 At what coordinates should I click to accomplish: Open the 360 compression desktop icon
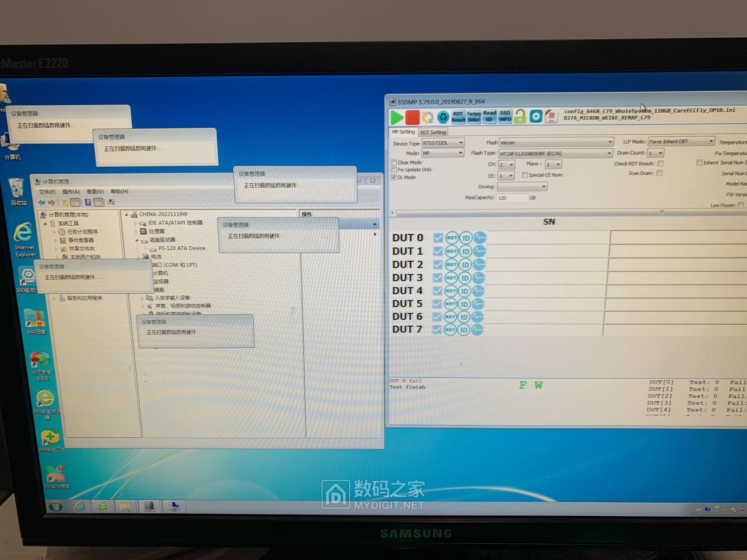click(x=35, y=322)
